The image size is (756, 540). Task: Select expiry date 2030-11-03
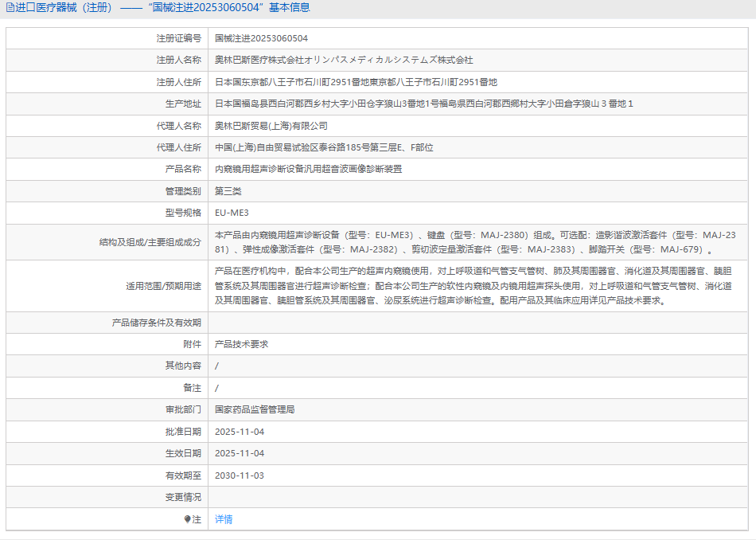(x=240, y=475)
